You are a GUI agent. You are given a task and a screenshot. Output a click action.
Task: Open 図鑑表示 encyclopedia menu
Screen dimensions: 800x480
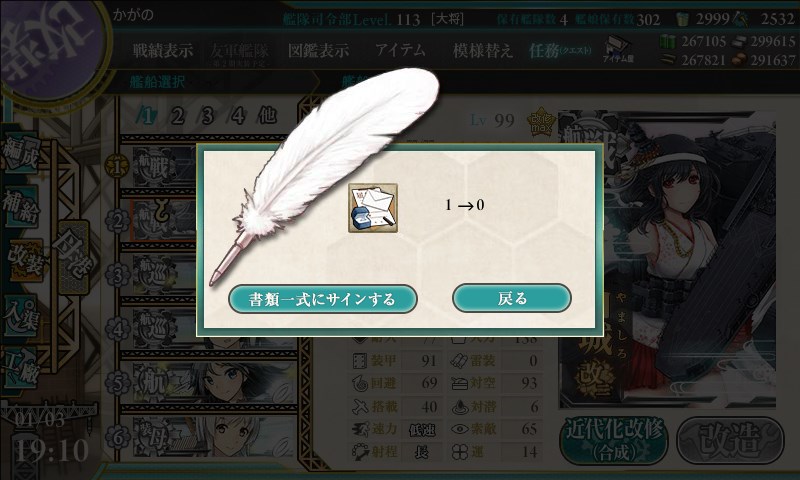tap(318, 50)
